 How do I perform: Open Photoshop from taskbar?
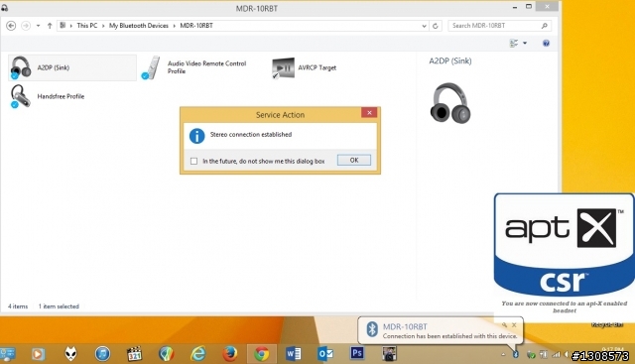[x=357, y=353]
